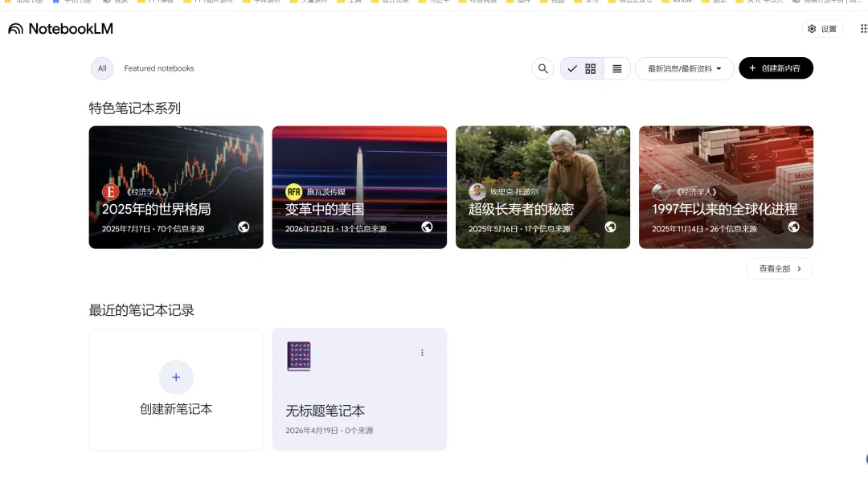Click globe icon on 1997年以来的全球化进程 card
This screenshot has height=491, width=868.
793,227
